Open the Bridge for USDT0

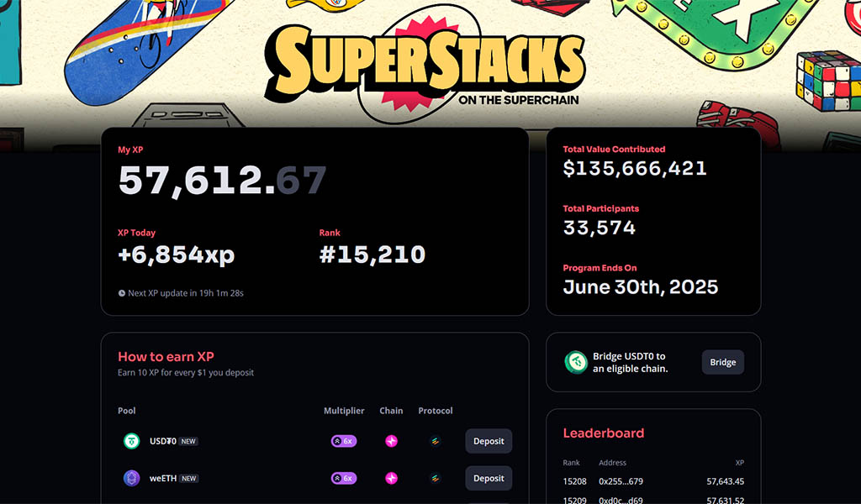[722, 362]
